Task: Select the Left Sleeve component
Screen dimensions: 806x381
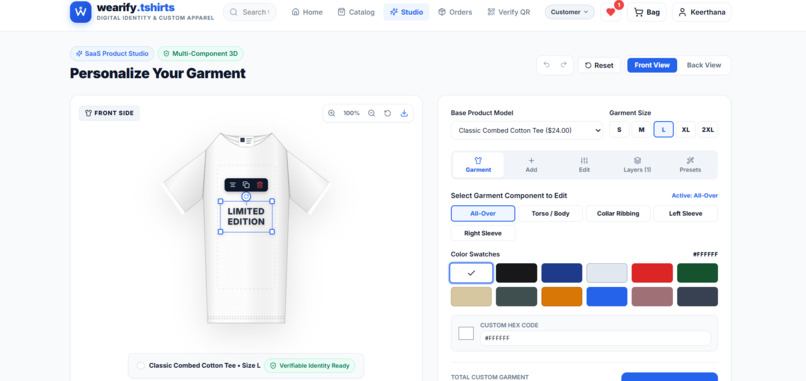Action: coord(686,213)
